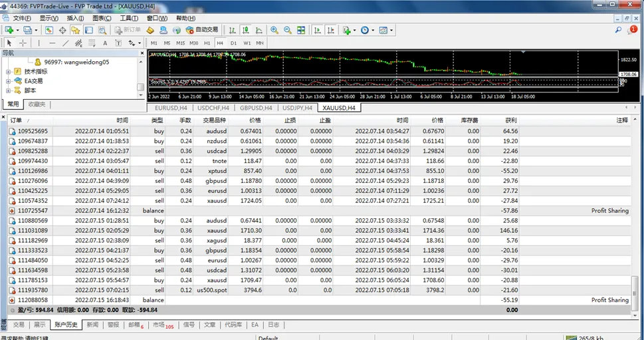Screen dimensions: 644x340
Task: Switch to the USDJPY,H4 chart tab
Action: tap(297, 108)
